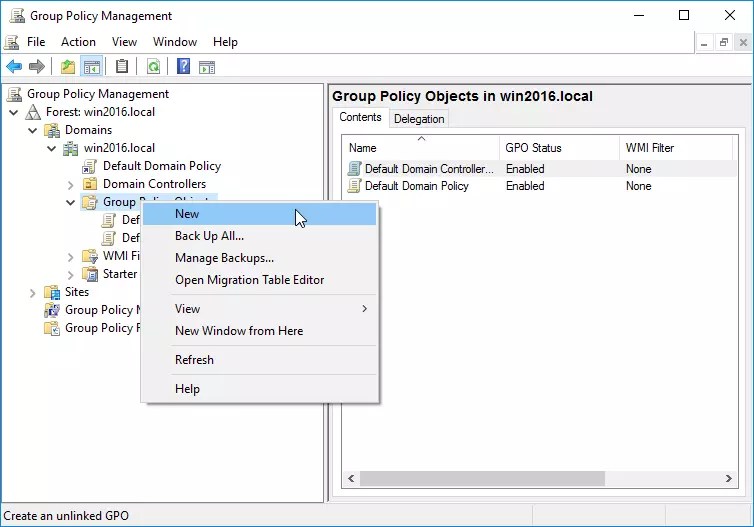Select the Default Domain Controller... list row name

[x=429, y=169]
